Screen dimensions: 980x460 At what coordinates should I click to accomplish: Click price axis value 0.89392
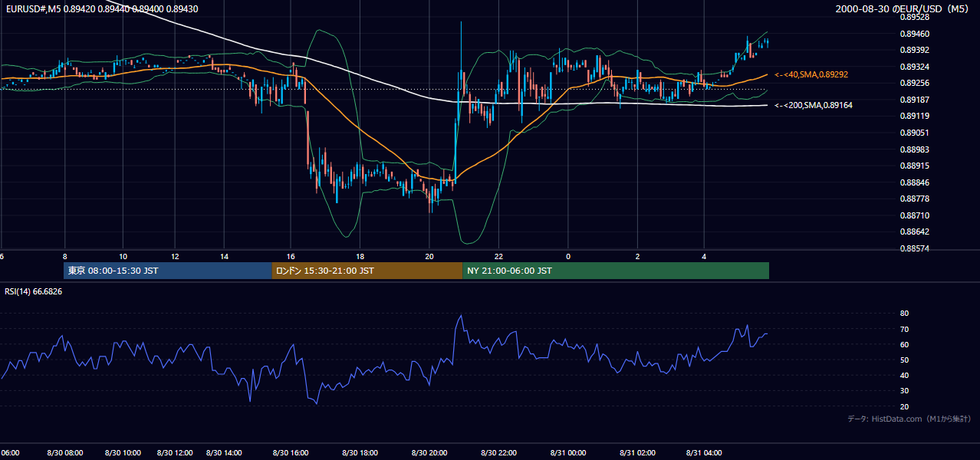tap(915, 50)
